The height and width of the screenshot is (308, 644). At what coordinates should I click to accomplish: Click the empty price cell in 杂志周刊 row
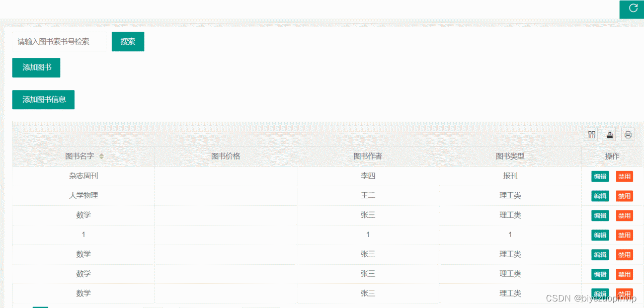coord(225,176)
